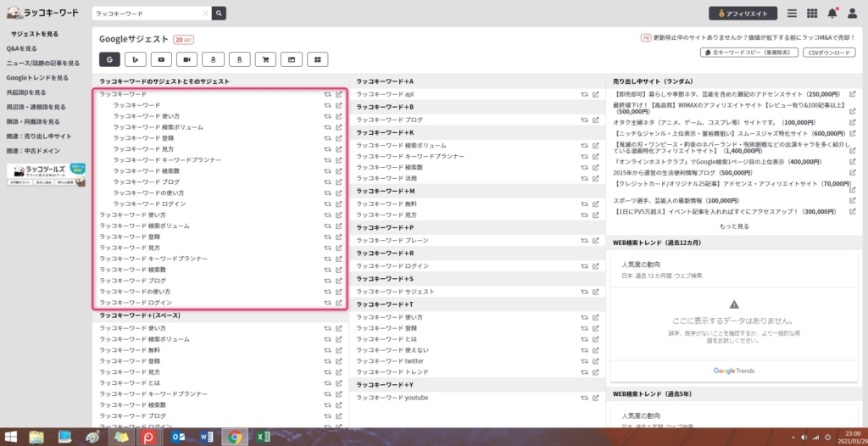Open external link icon for ラッコキーワード プレーン
The image size is (868, 446).
(596, 241)
